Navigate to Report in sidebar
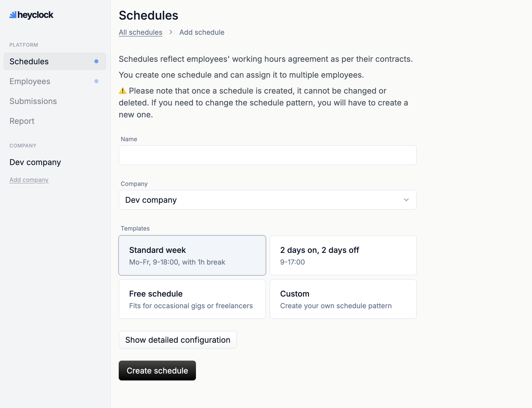 [x=22, y=121]
